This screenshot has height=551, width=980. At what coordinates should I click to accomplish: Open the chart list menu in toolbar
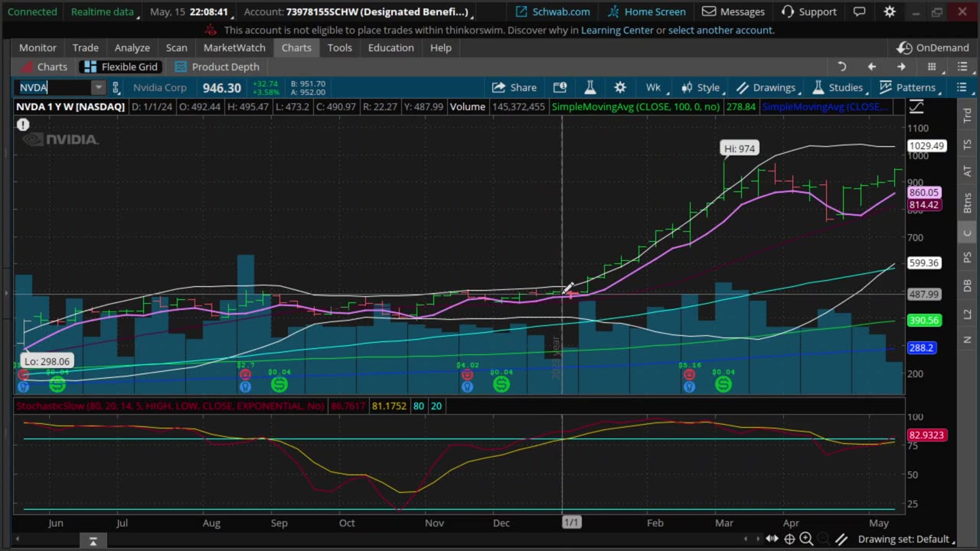tap(962, 87)
